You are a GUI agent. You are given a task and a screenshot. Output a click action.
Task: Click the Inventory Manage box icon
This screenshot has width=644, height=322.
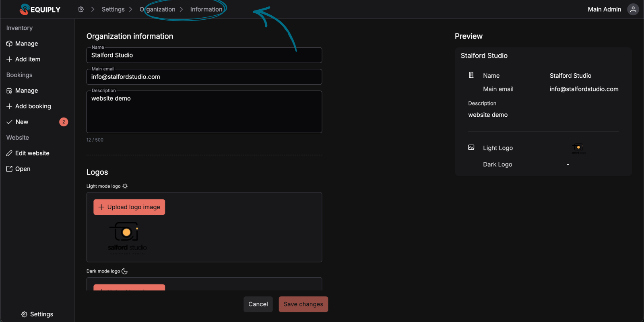click(9, 43)
